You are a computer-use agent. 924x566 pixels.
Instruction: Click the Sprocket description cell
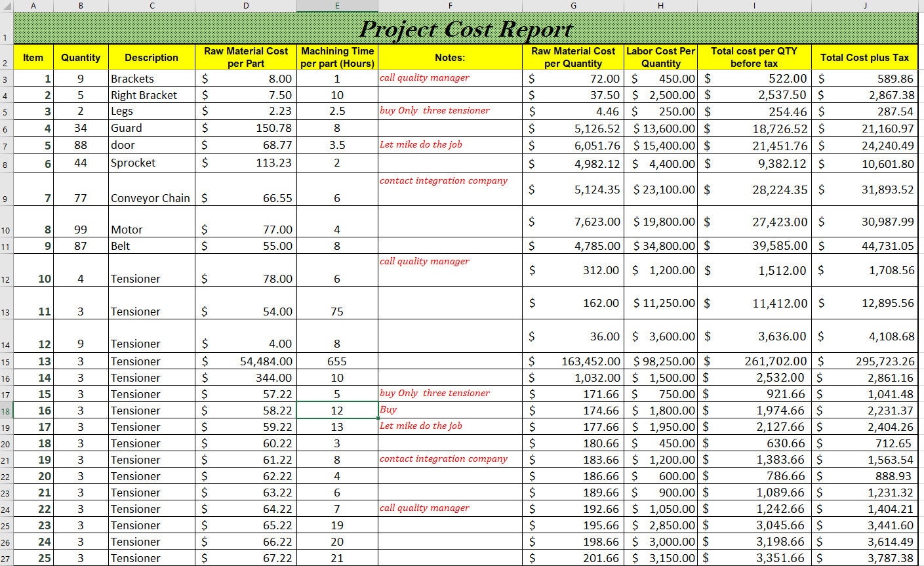(151, 163)
